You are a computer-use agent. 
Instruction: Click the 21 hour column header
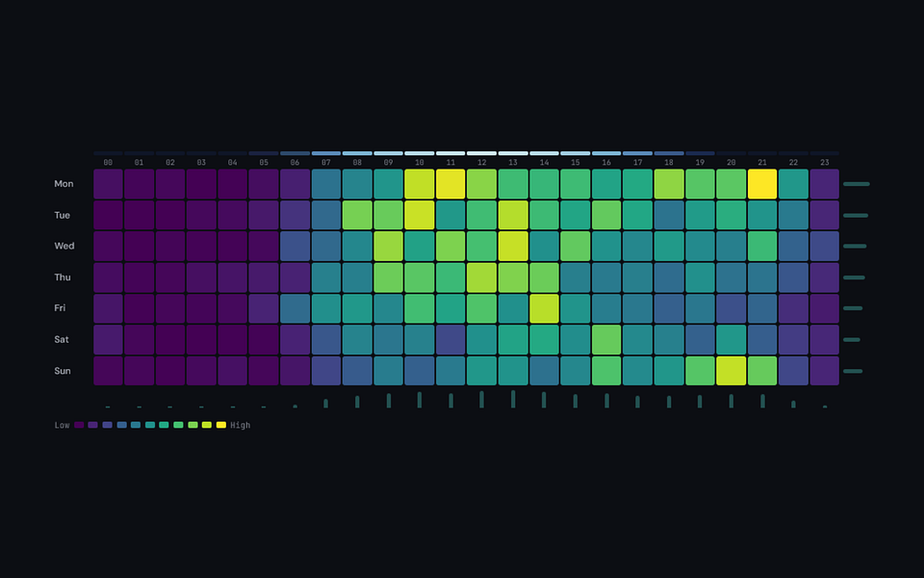762,162
